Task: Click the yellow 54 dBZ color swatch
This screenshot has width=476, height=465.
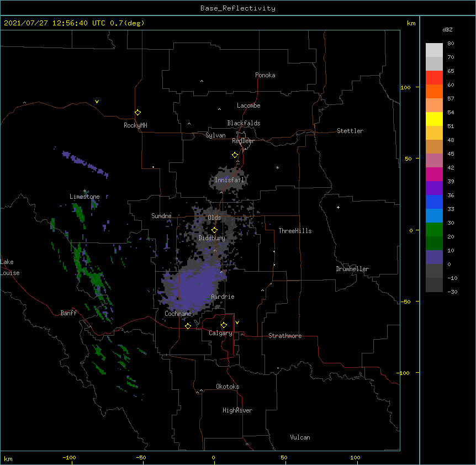Action: (x=434, y=119)
